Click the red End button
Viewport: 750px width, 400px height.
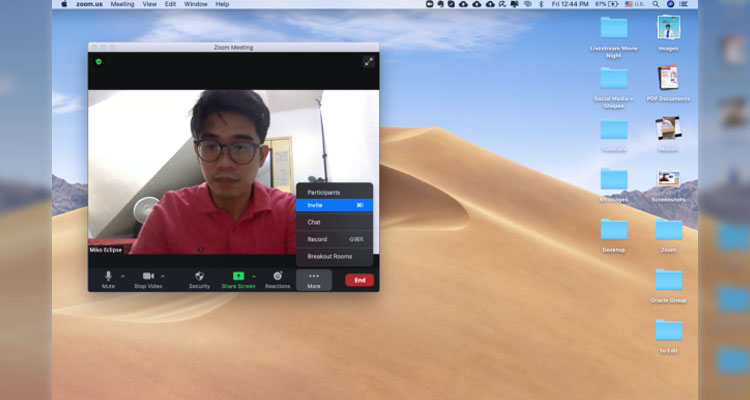360,280
